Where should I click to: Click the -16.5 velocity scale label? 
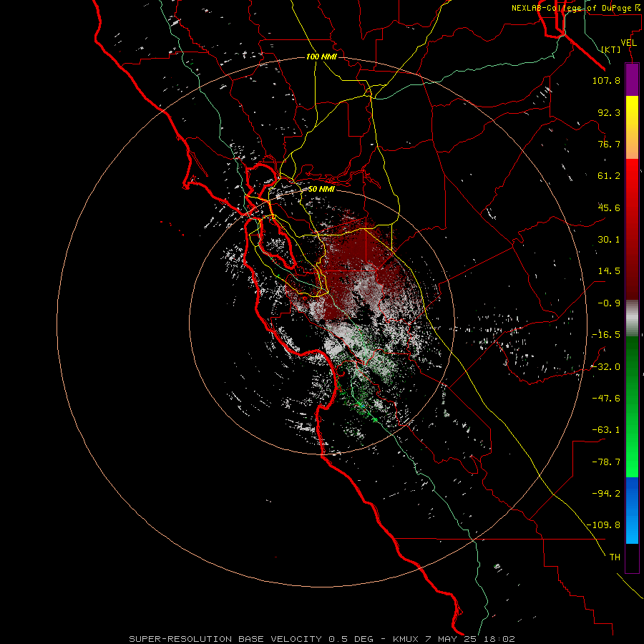[606, 335]
